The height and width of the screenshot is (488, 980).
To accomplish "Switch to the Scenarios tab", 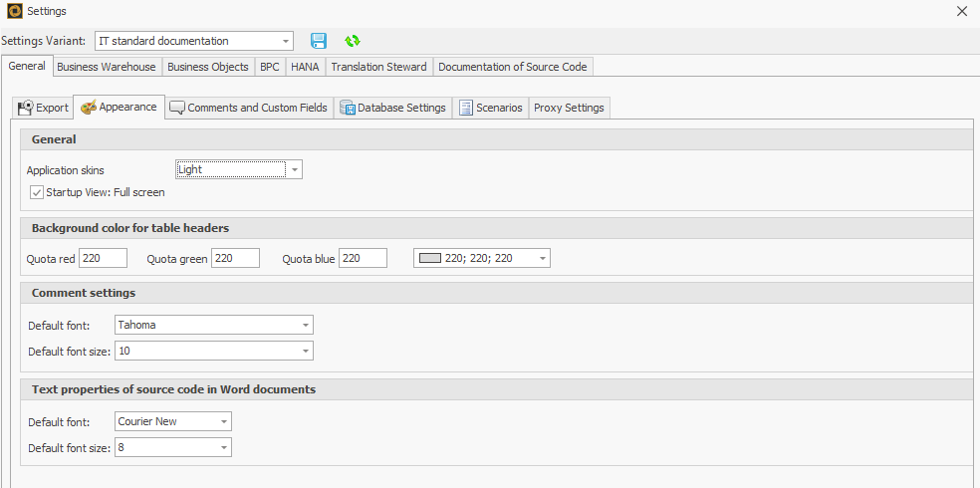I will click(x=490, y=108).
